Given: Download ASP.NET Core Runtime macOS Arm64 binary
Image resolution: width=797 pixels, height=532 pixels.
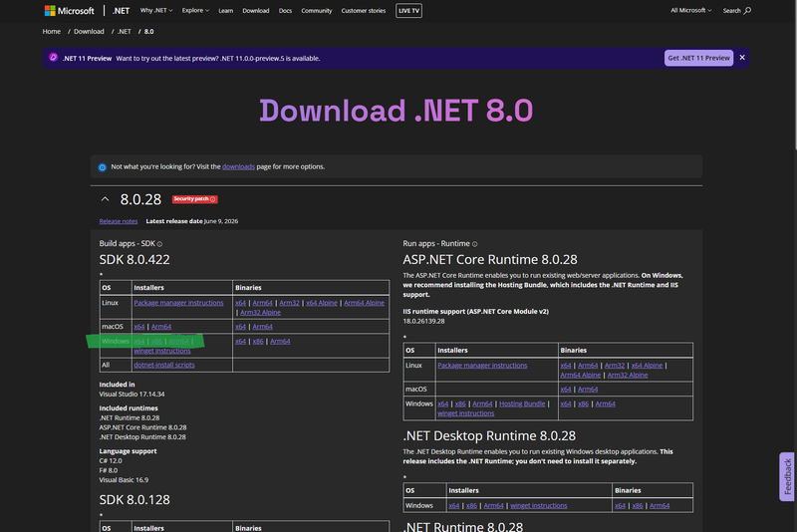Looking at the screenshot, I should point(588,390).
